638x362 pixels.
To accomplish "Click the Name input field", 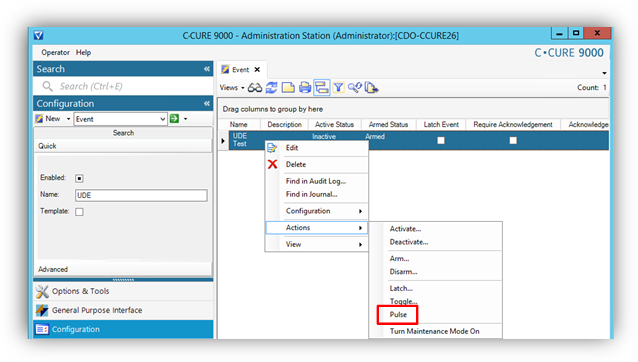I will coord(141,195).
